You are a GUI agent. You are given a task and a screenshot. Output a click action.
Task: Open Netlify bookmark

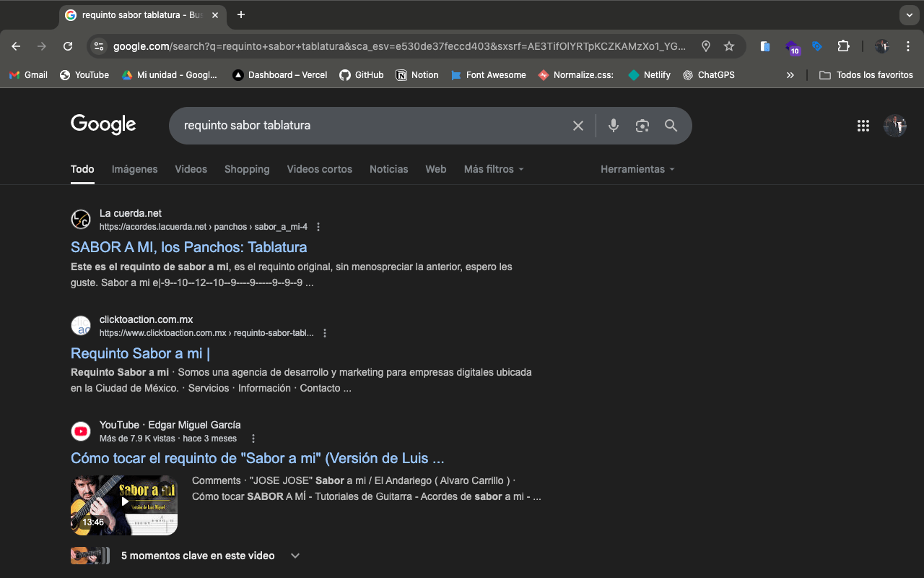pyautogui.click(x=650, y=75)
